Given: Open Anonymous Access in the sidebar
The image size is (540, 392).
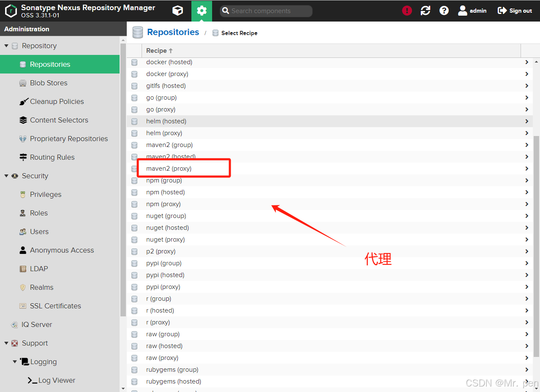Looking at the screenshot, I should pyautogui.click(x=60, y=250).
